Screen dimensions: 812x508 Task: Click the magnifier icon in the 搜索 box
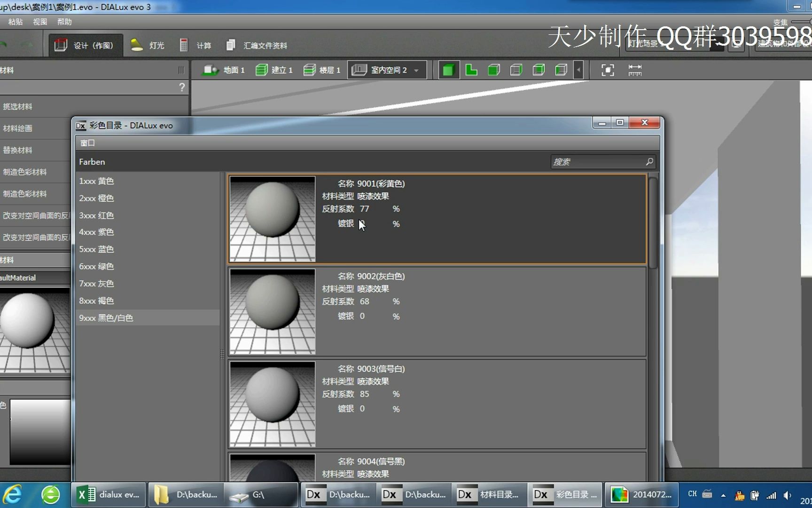(649, 162)
